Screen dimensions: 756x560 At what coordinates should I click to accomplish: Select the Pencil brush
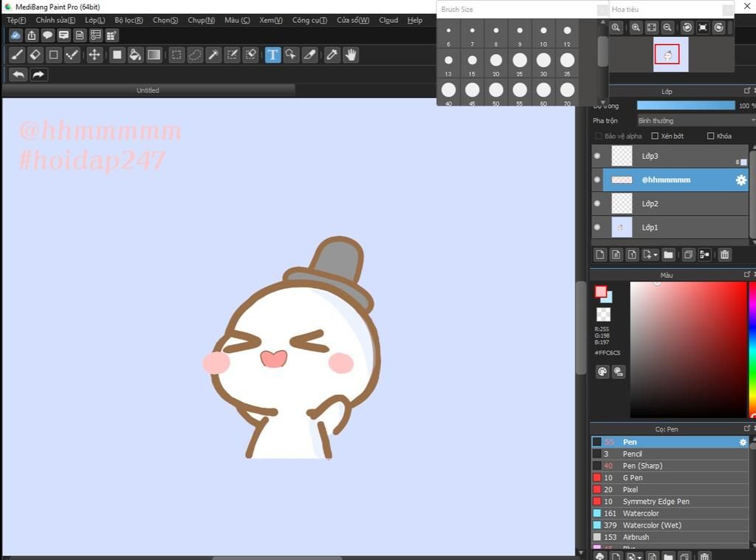click(670, 454)
